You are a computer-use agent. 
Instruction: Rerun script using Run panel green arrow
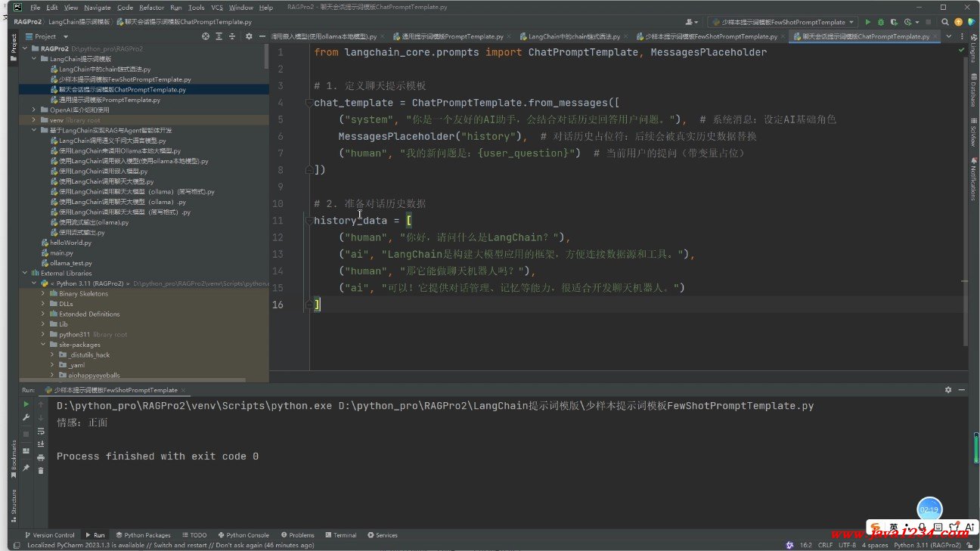[x=26, y=404]
